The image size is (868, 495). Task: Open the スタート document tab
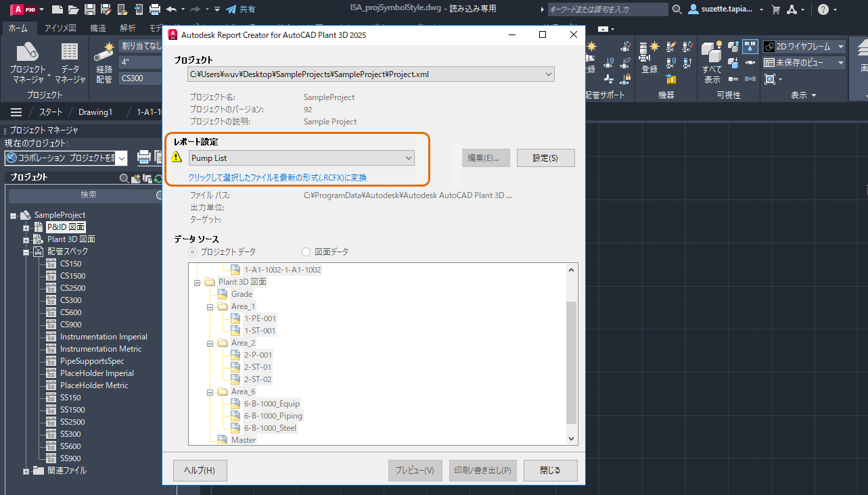click(51, 112)
